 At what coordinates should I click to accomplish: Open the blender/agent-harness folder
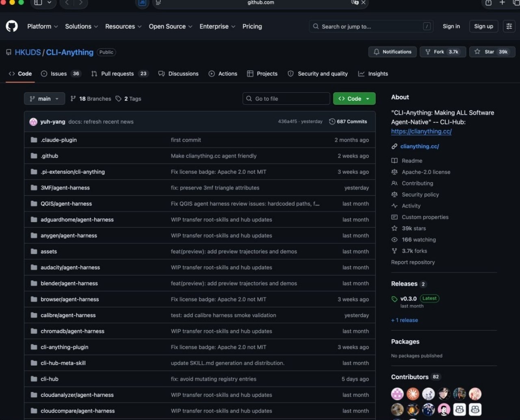(x=69, y=284)
